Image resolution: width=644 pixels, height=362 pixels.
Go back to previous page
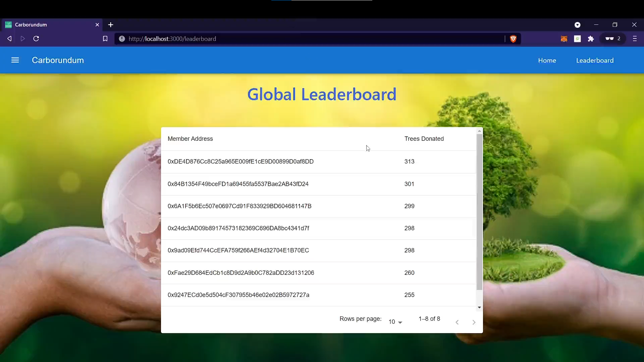(x=9, y=39)
